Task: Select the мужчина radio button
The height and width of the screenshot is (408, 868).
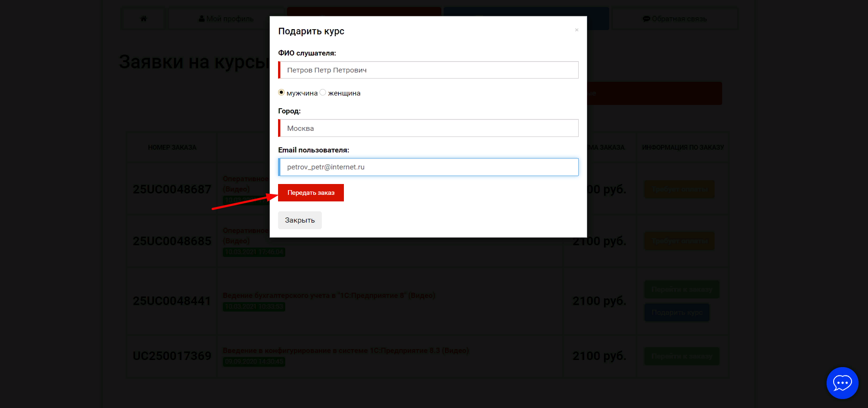Action: tap(281, 93)
